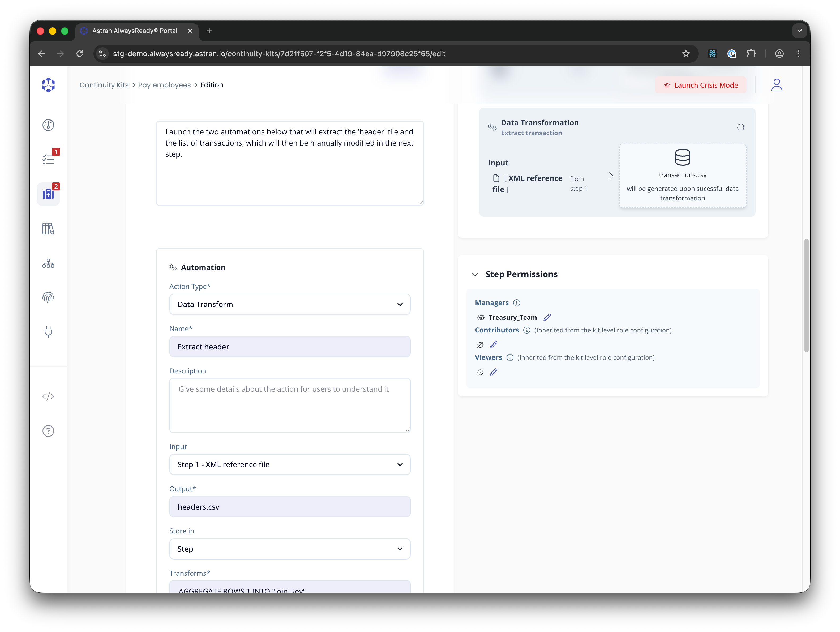Open the Input step dropdown
Screen dimensions: 840x632
point(289,464)
